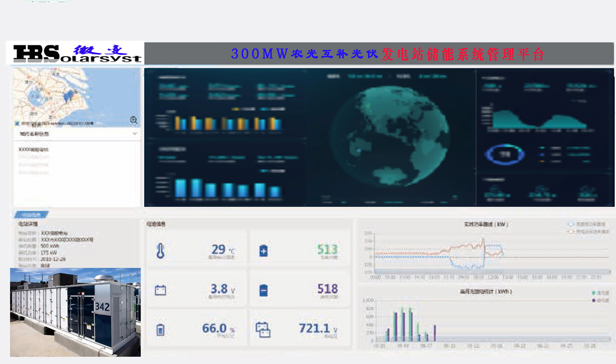Click the battery minus discharge-count icon
Viewport: 616px width, 364px height.
pos(264,290)
